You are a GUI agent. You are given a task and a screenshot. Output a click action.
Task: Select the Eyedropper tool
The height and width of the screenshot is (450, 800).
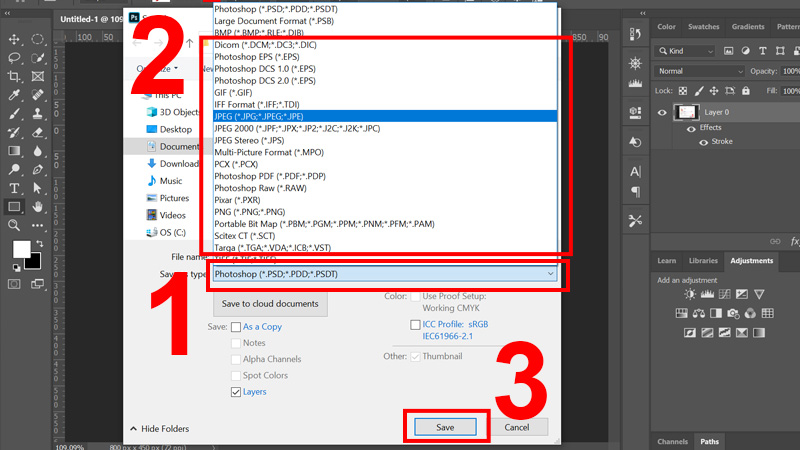pyautogui.click(x=14, y=95)
